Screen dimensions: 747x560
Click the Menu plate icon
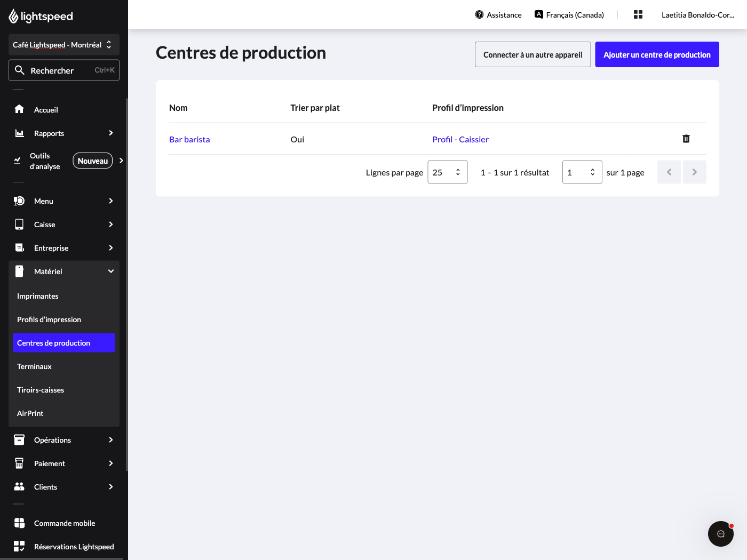pyautogui.click(x=19, y=201)
